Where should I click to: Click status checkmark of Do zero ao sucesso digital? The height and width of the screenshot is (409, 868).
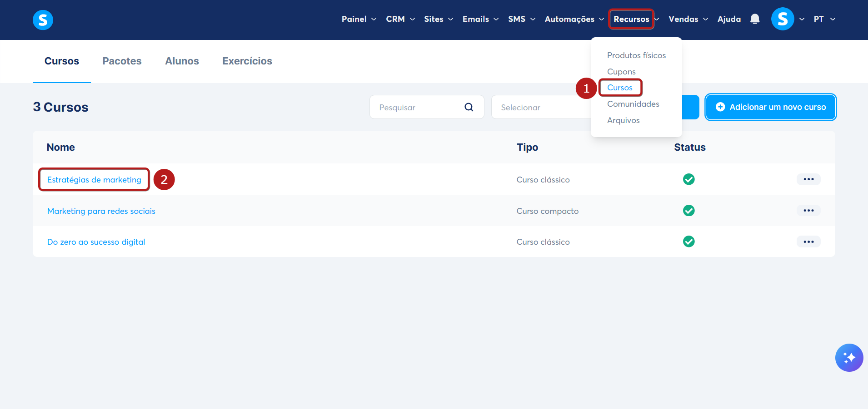689,241
